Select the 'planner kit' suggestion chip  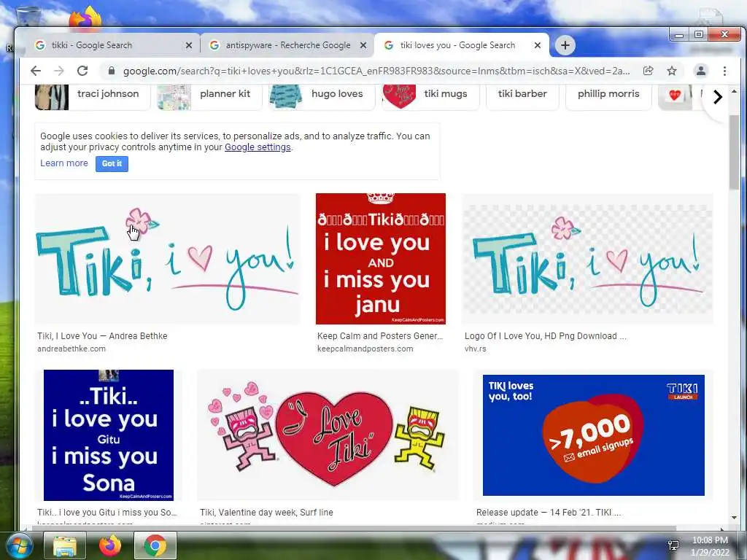[209, 97]
